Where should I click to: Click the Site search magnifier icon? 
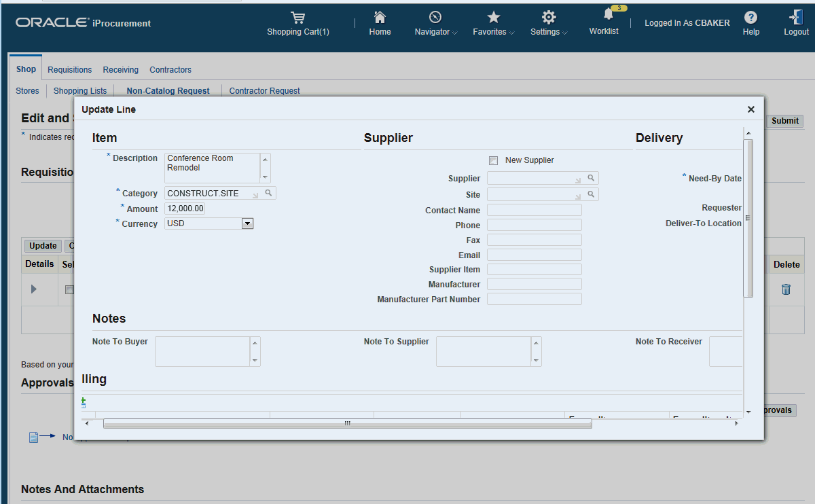coord(592,194)
